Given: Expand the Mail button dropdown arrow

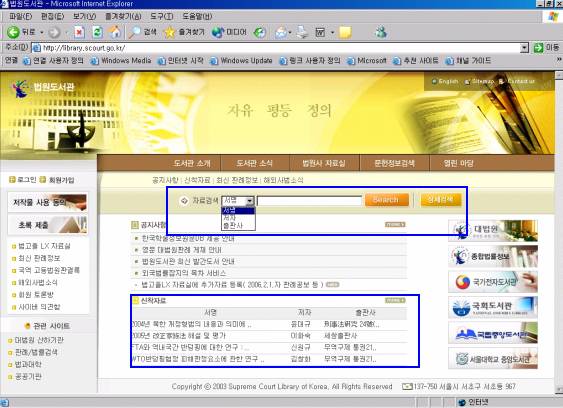Looking at the screenshot, I should pyautogui.click(x=290, y=33).
